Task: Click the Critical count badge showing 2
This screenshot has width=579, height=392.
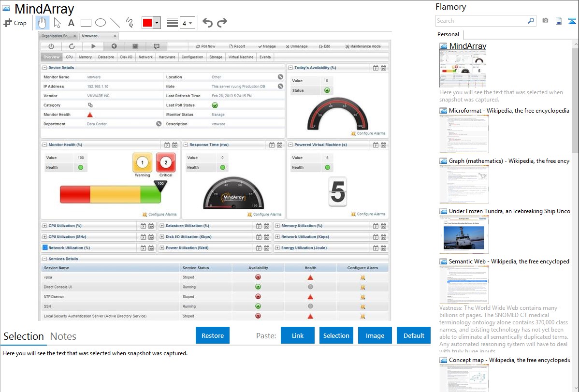Action: pyautogui.click(x=166, y=162)
